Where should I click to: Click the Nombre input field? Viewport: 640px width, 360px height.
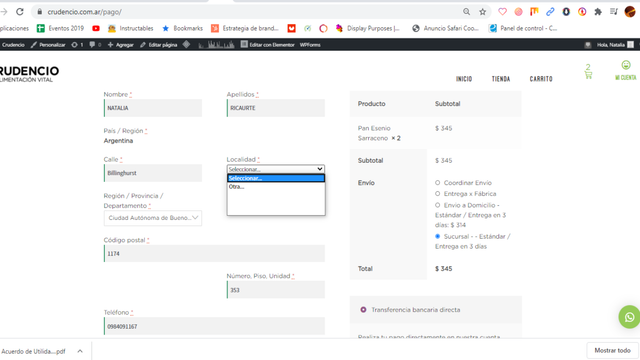point(153,108)
